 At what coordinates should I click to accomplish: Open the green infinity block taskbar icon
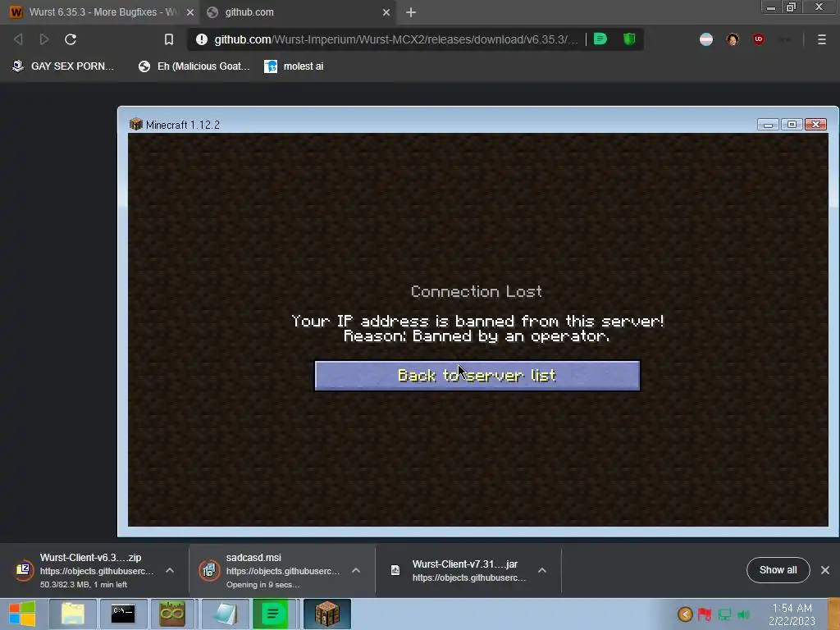coord(172,614)
